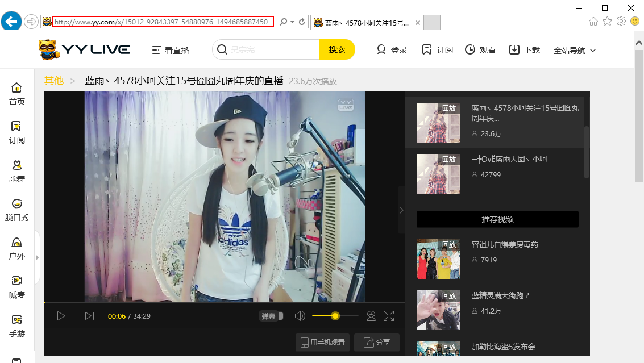
Task: Open replay thumbnail for 蓝雨、4578小呵关注15号
Action: pyautogui.click(x=438, y=123)
